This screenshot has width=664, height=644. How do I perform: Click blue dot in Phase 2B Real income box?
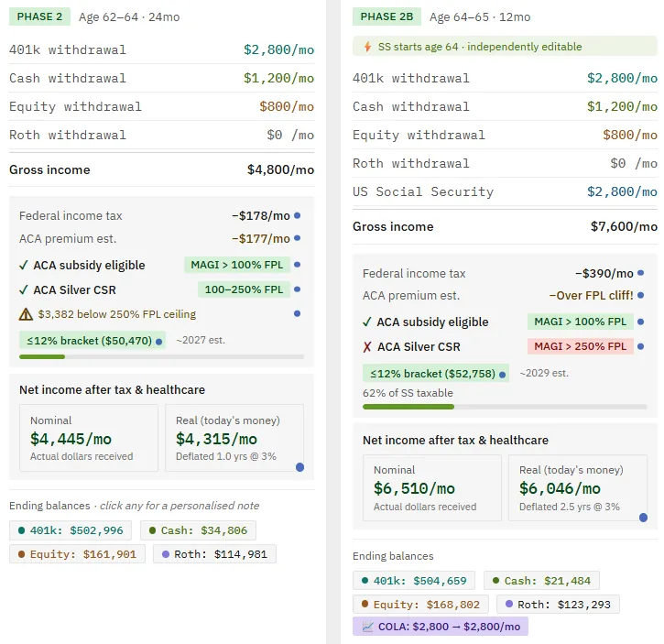(643, 518)
